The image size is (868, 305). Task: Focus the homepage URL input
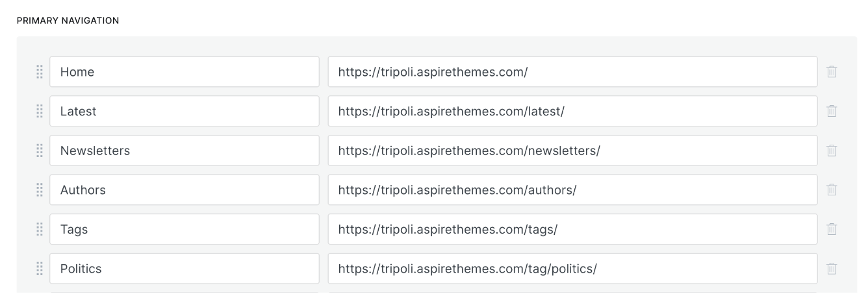coord(572,72)
